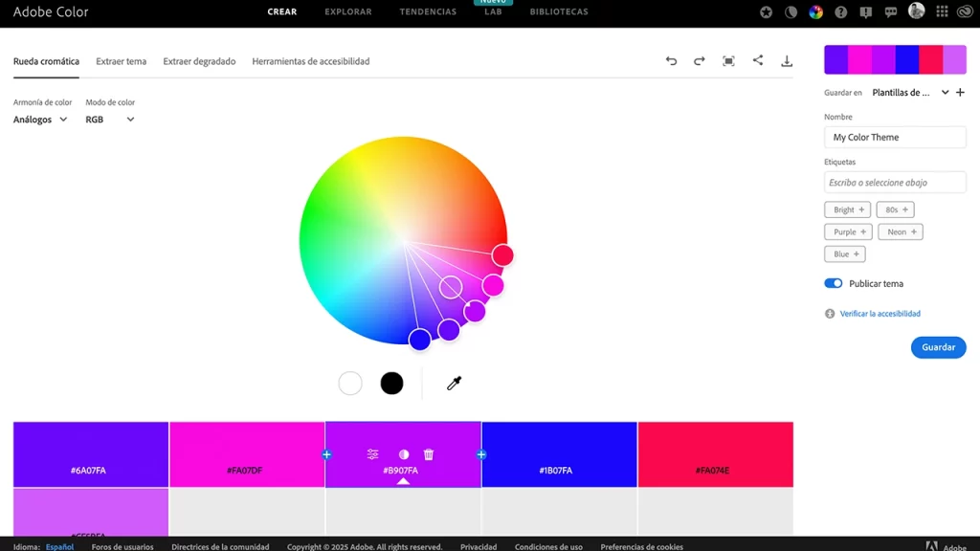This screenshot has height=551, width=980.
Task: Click the Nombre field with My Color Theme
Action: coord(895,138)
